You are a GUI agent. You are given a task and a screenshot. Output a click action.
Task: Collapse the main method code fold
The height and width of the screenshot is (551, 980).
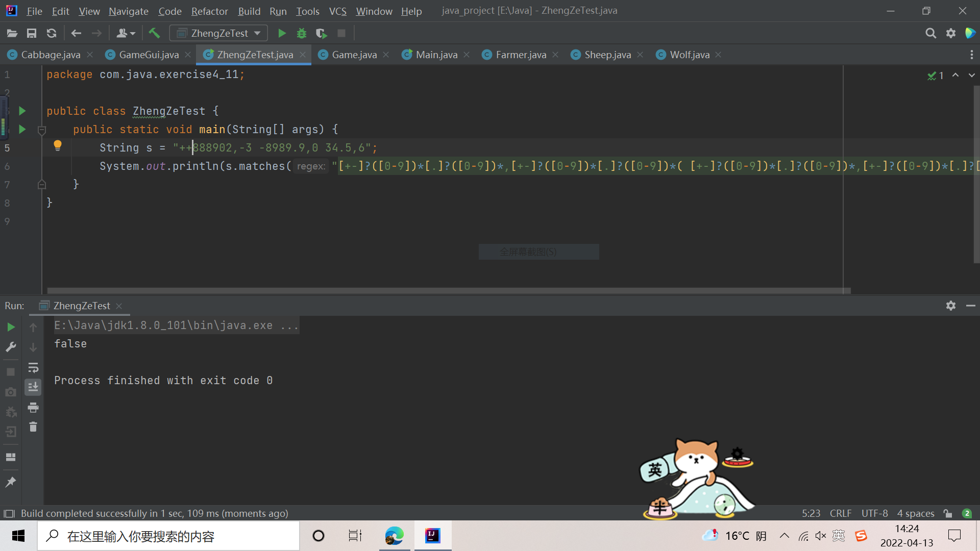(42, 130)
